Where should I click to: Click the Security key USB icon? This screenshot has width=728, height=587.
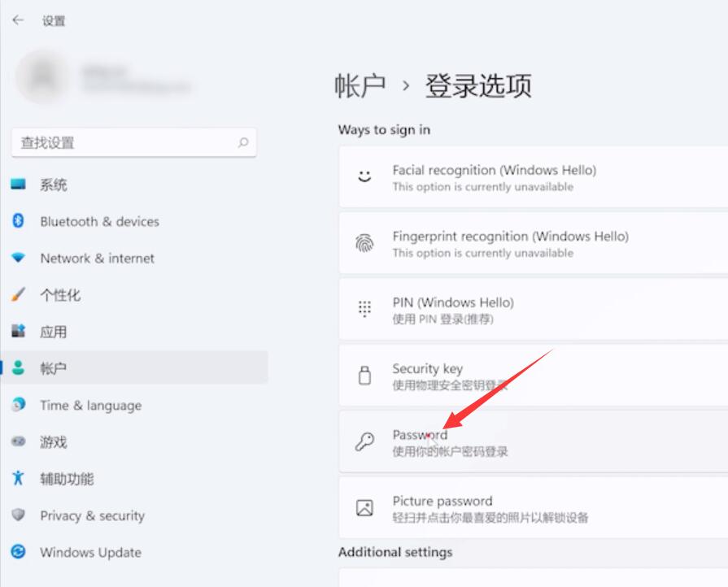364,376
